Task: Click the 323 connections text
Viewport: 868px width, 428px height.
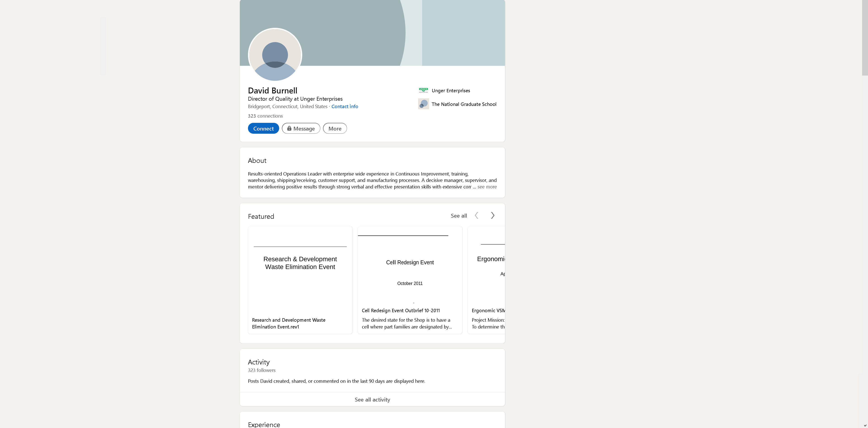Action: [265, 116]
